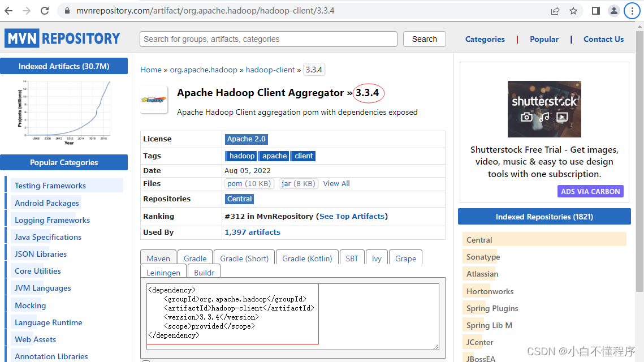
Task: Share this page from address bar
Action: tap(555, 11)
